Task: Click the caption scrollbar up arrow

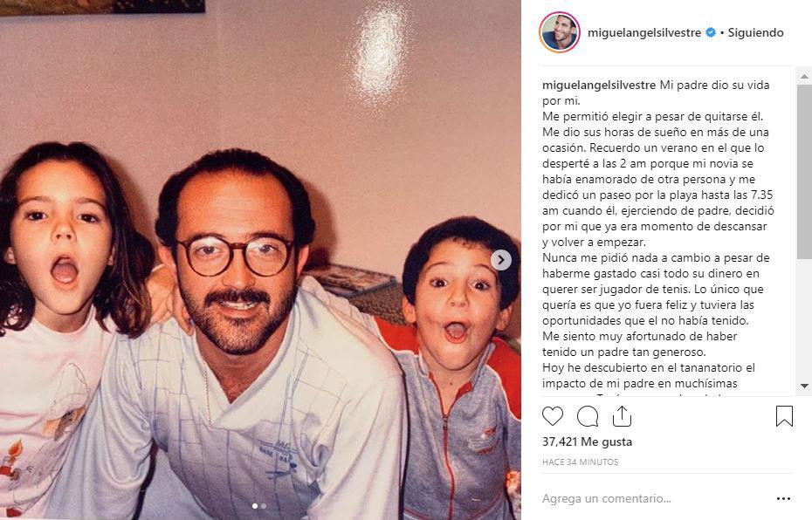Action: [804, 77]
